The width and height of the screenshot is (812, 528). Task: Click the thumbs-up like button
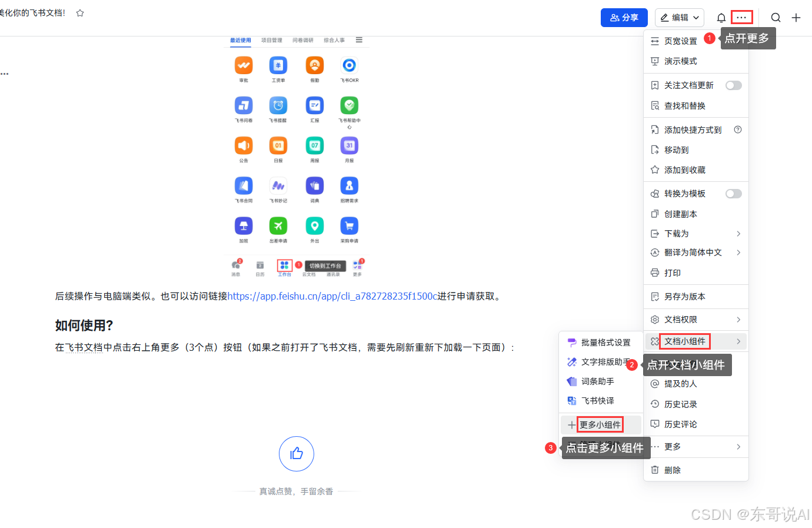click(x=297, y=454)
